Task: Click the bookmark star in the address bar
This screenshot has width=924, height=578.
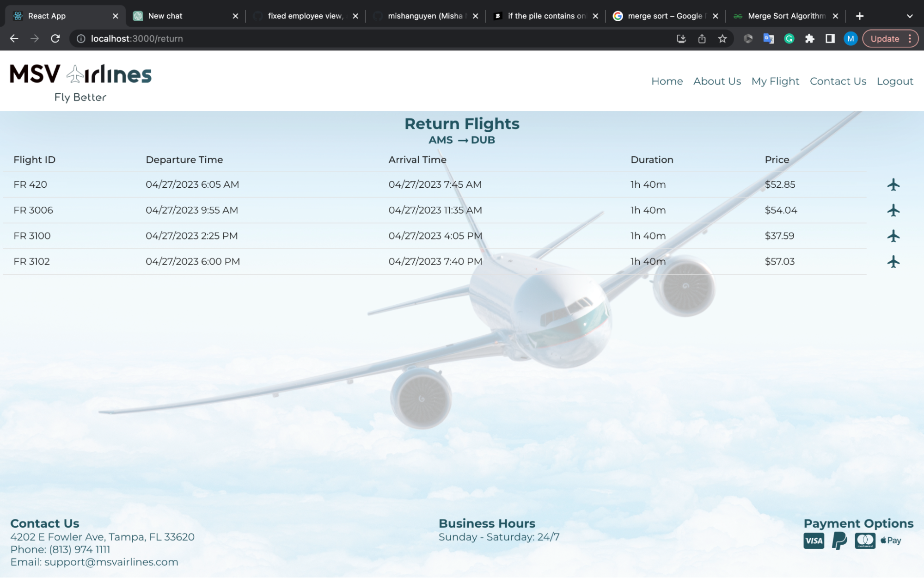Action: tap(722, 38)
